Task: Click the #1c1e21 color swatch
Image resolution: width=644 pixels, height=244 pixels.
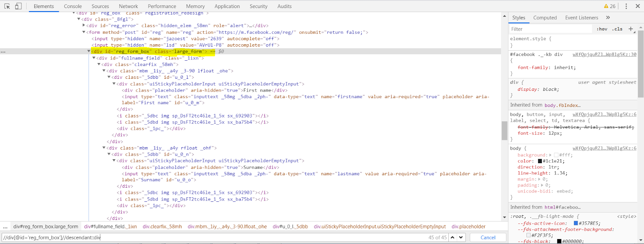Action: pos(540,161)
